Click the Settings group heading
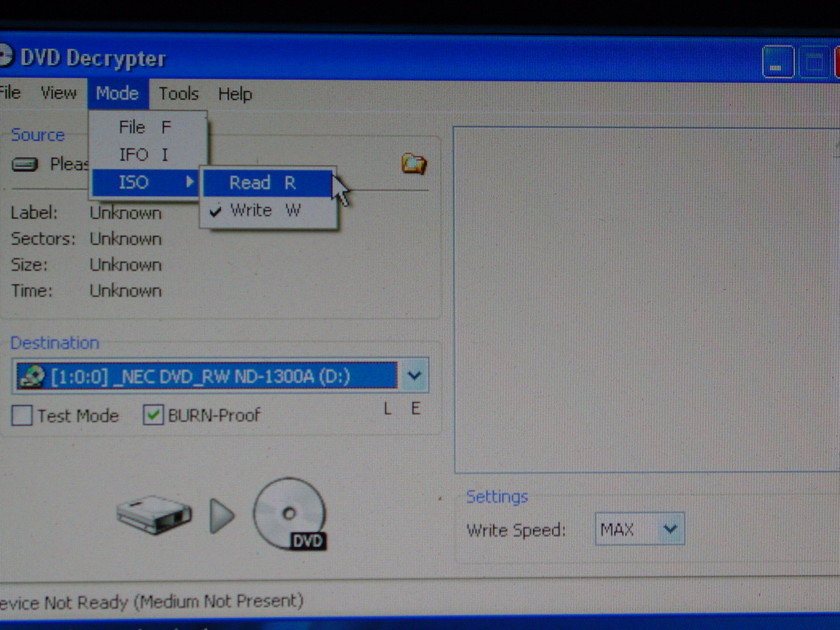 click(x=497, y=497)
